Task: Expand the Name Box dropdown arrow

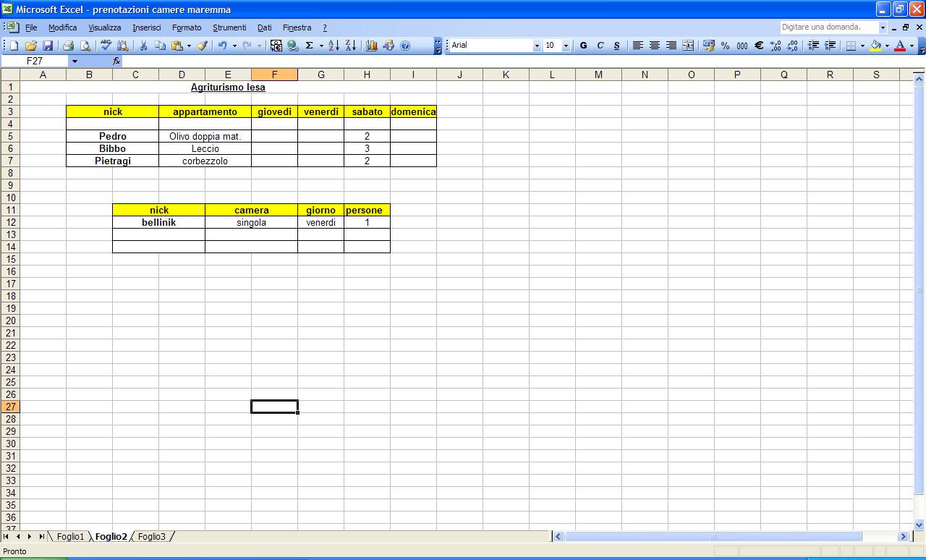Action: [74, 61]
